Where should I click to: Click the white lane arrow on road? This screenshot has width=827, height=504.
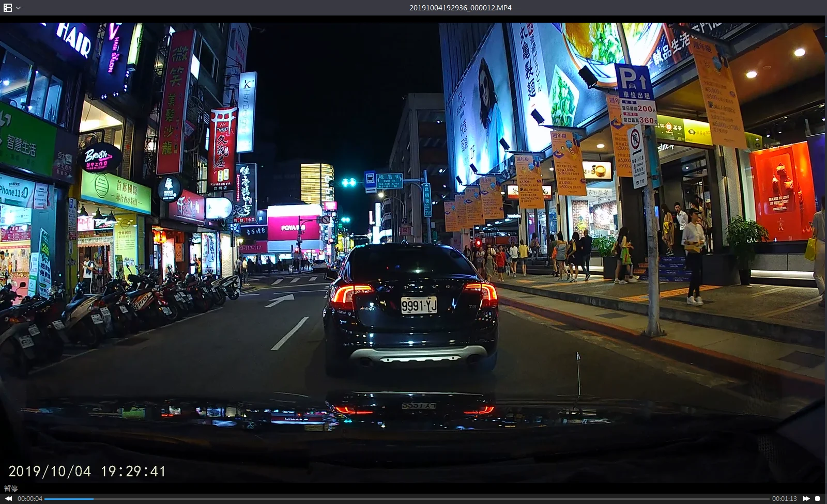pyautogui.click(x=280, y=299)
